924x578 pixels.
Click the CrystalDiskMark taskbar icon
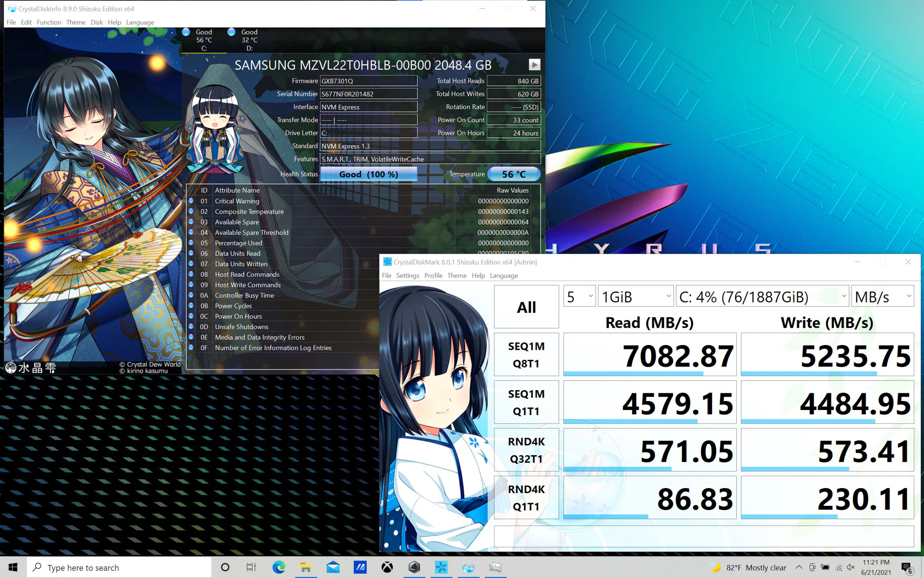[441, 567]
